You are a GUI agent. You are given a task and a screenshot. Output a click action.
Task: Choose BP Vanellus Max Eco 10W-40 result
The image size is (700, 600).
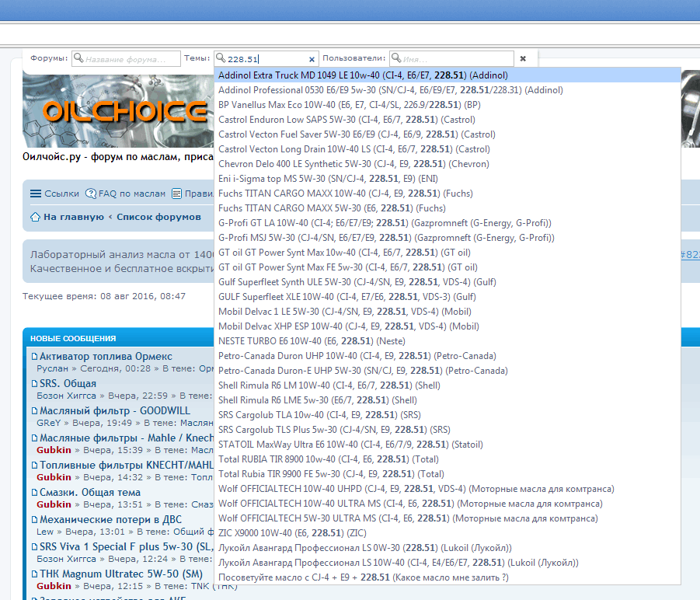pyautogui.click(x=448, y=104)
